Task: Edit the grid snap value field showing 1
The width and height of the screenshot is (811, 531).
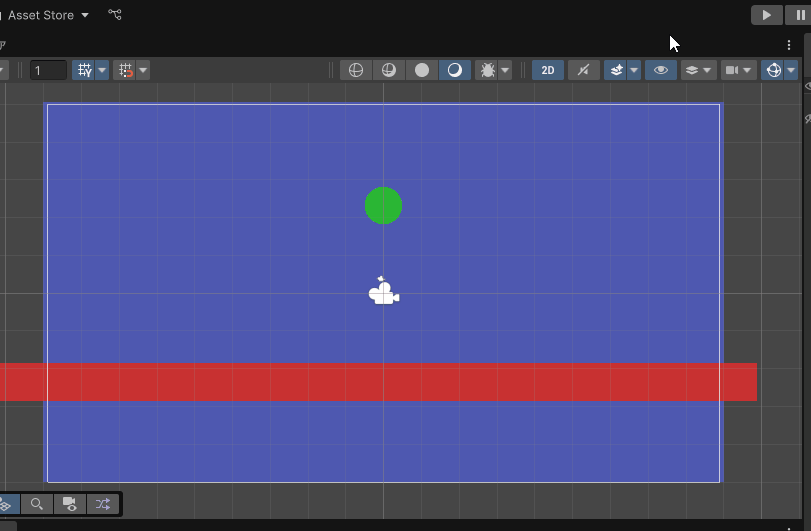Action: [49, 70]
